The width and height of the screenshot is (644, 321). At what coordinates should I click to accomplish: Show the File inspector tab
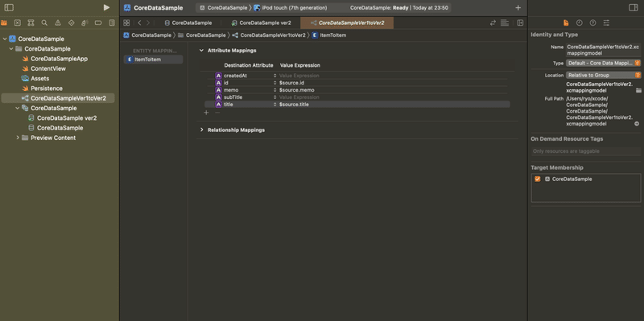pyautogui.click(x=566, y=23)
